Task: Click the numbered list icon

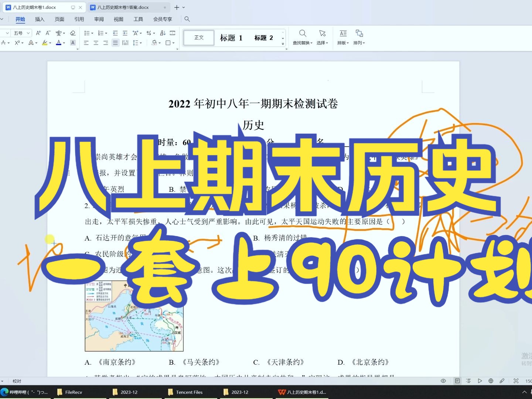Action: click(101, 33)
